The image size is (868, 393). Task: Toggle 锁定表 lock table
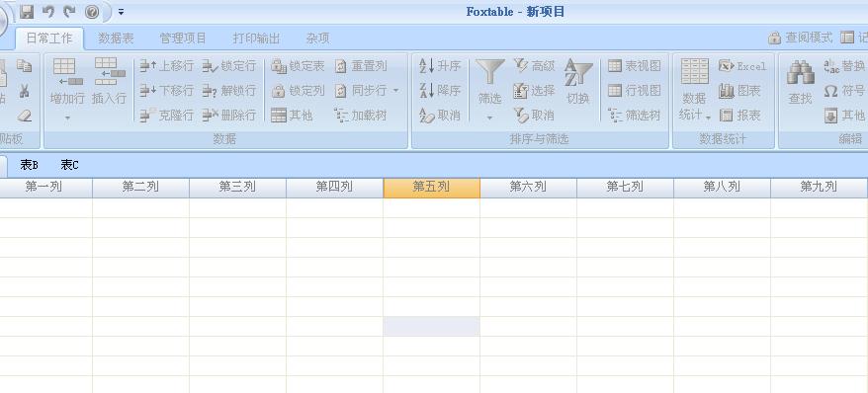(x=298, y=66)
